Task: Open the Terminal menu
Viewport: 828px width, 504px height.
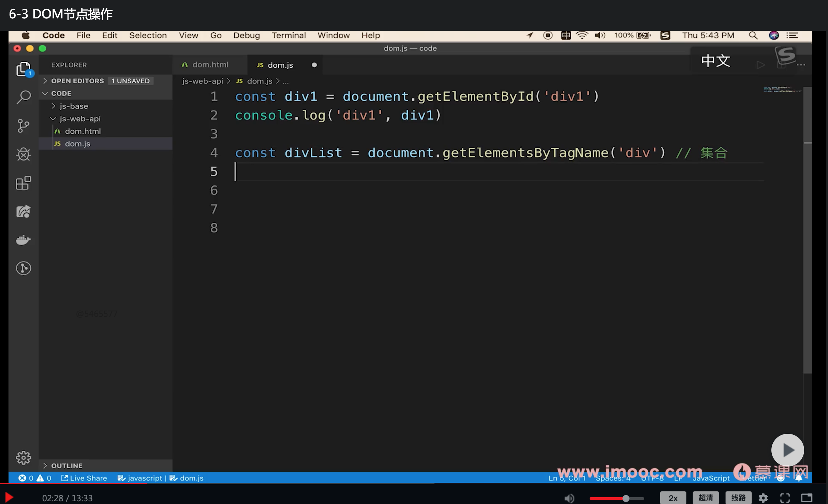Action: [289, 35]
